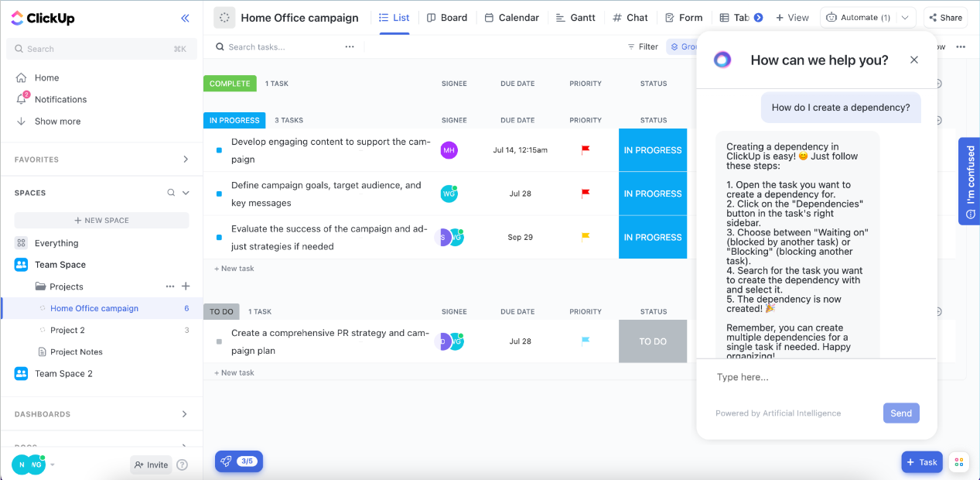Expand the Favorites section chevron
Screen dimensions: 980x480
tap(185, 159)
